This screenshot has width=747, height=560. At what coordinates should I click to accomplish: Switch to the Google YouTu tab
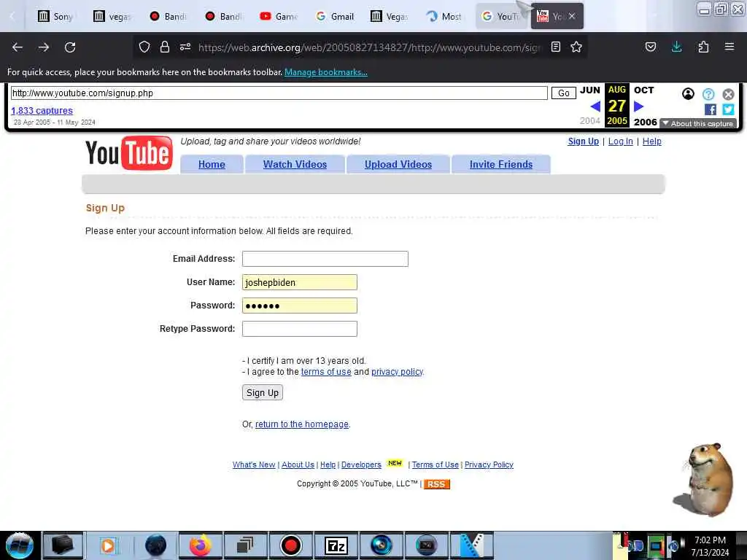501,17
